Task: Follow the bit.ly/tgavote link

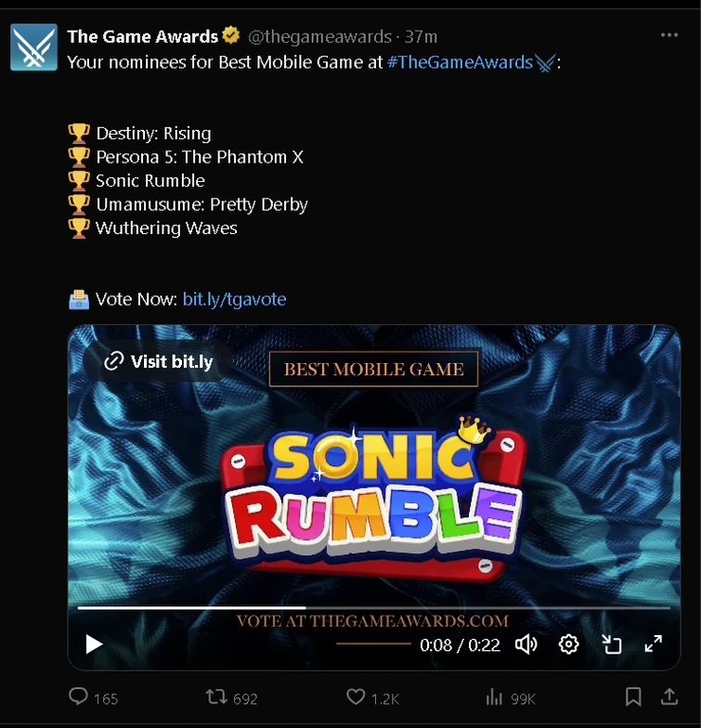Action: 234,299
